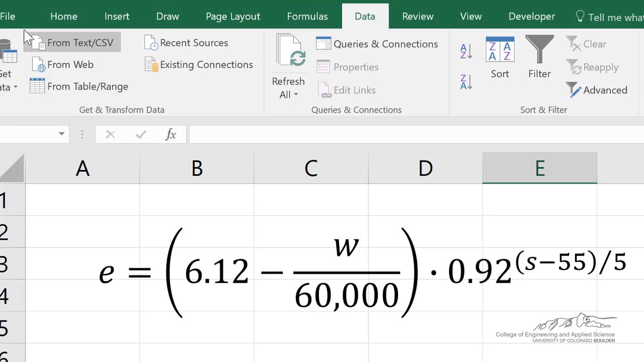Image resolution: width=644 pixels, height=362 pixels.
Task: Click the From Table/Range grid icon
Action: (37, 86)
